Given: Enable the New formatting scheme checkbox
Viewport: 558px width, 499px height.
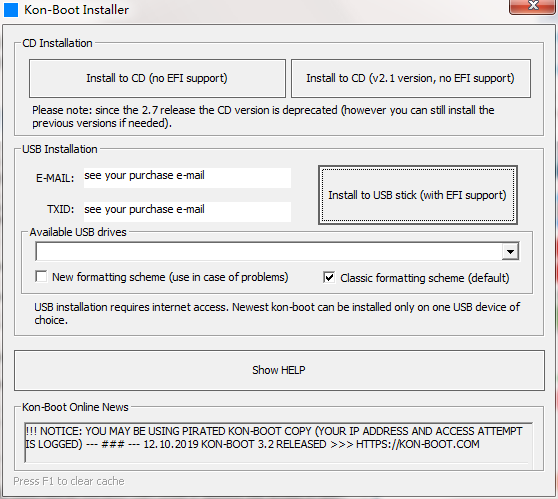Looking at the screenshot, I should click(41, 277).
